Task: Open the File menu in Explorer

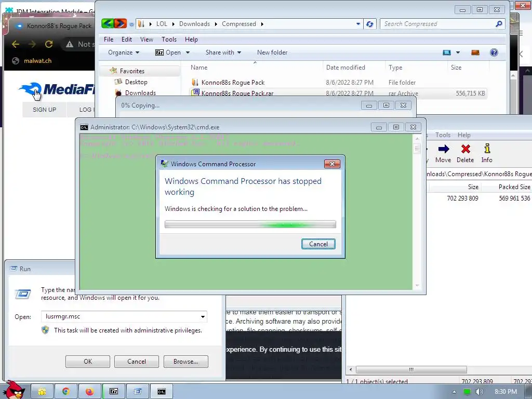Action: pyautogui.click(x=109, y=39)
